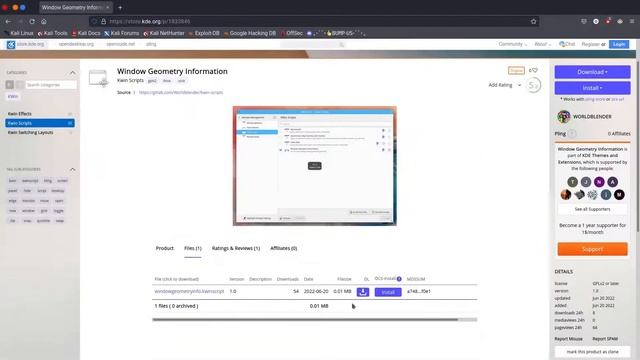Go back to the previous page
This screenshot has height=360, width=640.
[x=8, y=21]
